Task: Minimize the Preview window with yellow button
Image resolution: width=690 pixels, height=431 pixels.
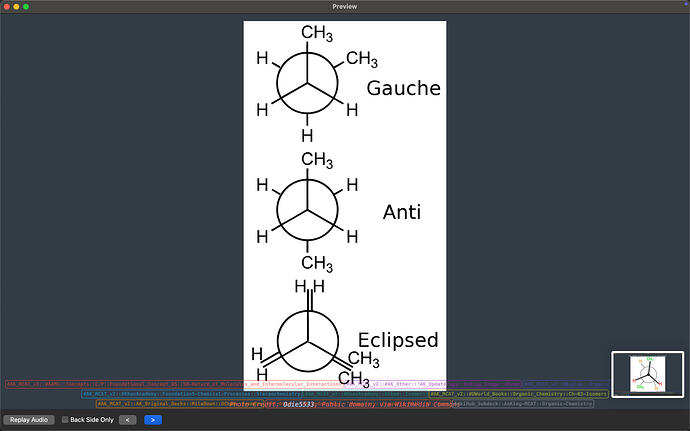Action: click(16, 7)
